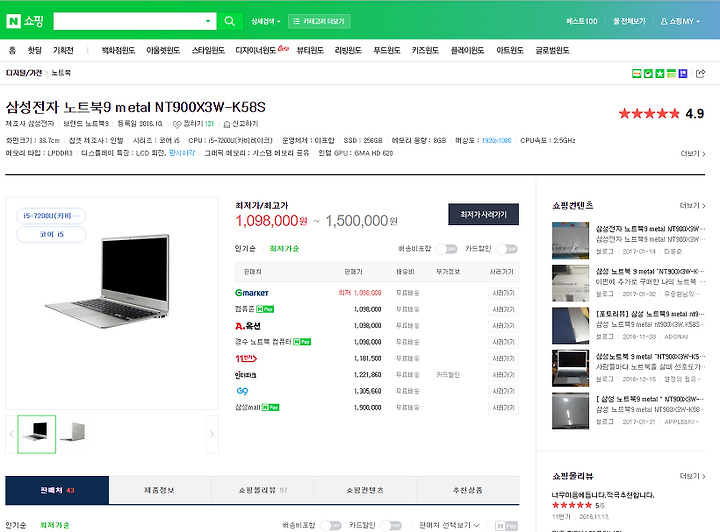Open the 1920x1080 resolution link
720x532 pixels.
(x=496, y=140)
